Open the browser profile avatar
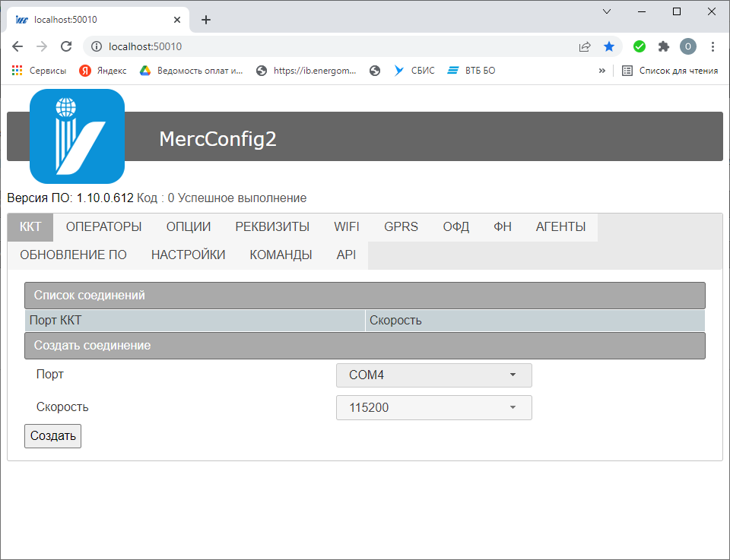 688,46
